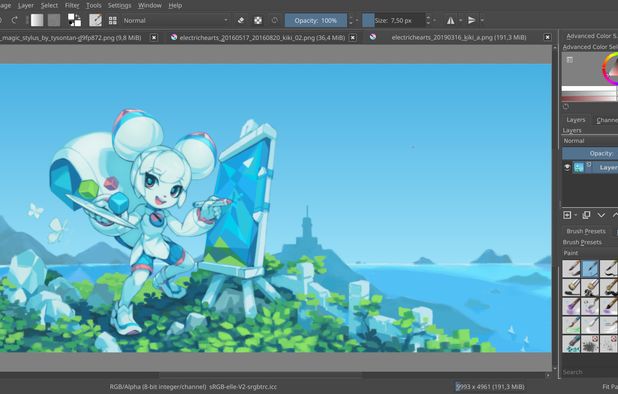Click the color selector settings icon
The height and width of the screenshot is (394, 618).
(570, 60)
